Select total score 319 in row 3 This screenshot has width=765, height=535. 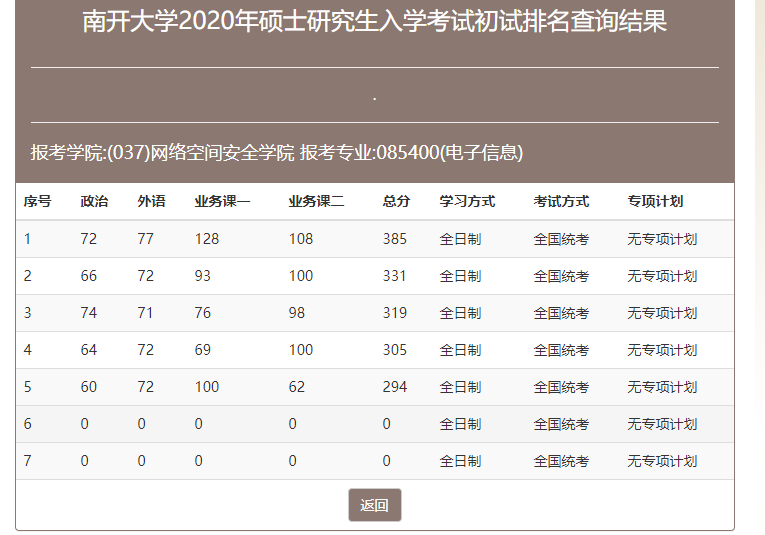pyautogui.click(x=395, y=313)
